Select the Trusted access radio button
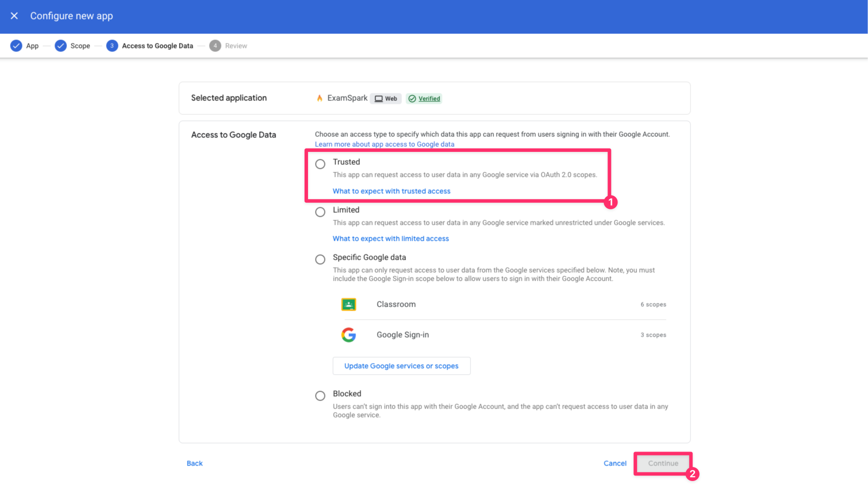The image size is (868, 496). (x=320, y=164)
